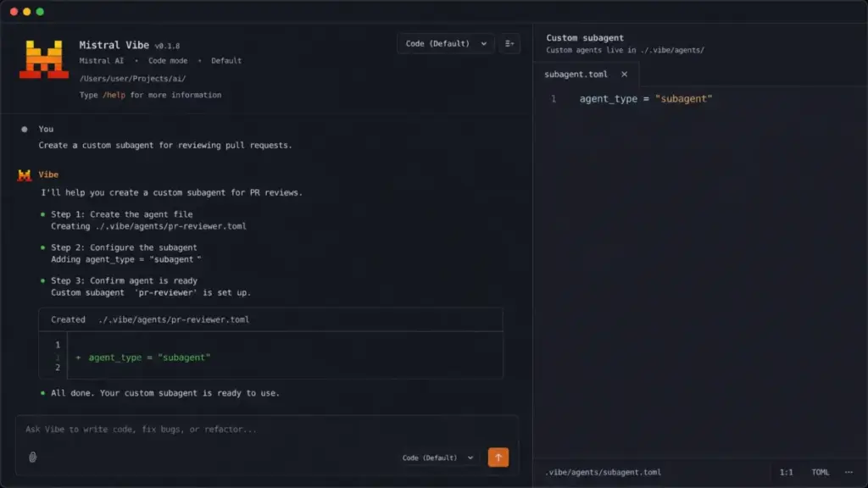
Task: Click the All done confirmation message
Action: 165,393
